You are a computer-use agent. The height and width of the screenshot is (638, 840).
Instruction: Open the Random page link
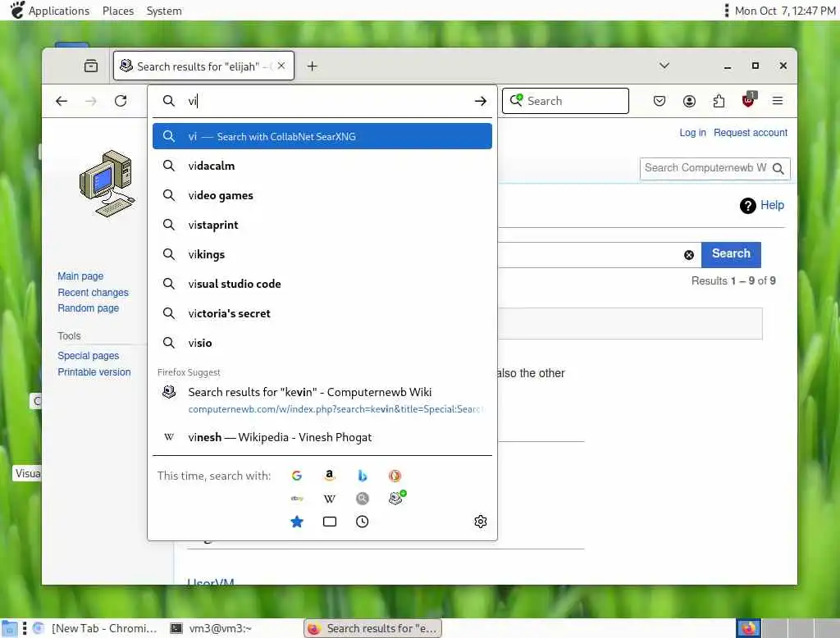(88, 308)
